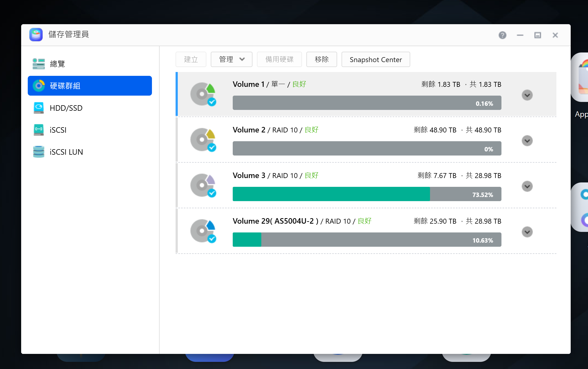Expand Volume 3 details chevron
The width and height of the screenshot is (588, 369).
coord(527,187)
